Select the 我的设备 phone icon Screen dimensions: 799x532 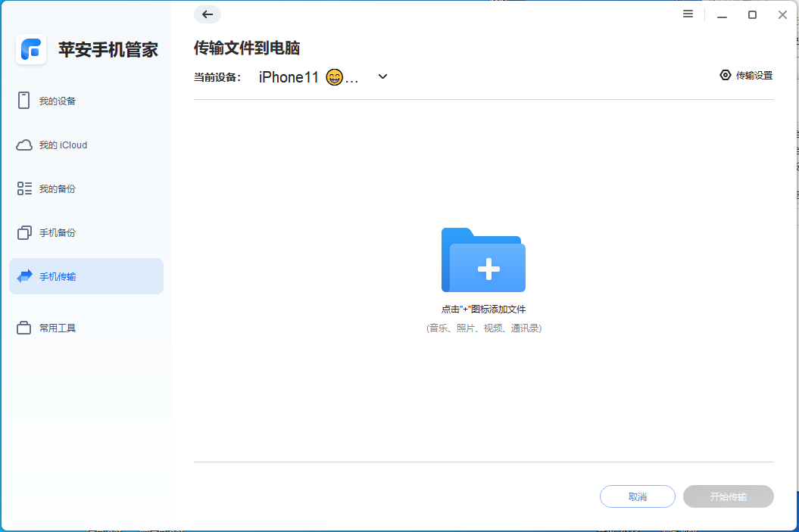(23, 100)
